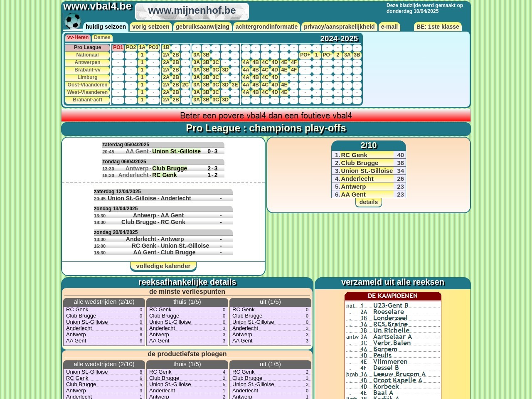Image resolution: width=532 pixels, height=399 pixels.
Task: Select the West-Vlaanderen league row label
Action: click(87, 92)
